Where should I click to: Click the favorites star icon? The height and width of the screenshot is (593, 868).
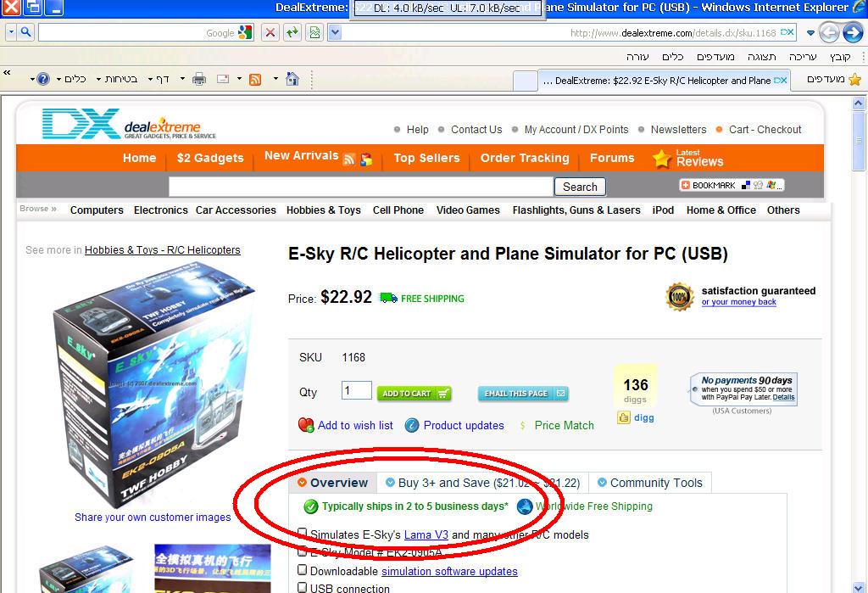[854, 80]
